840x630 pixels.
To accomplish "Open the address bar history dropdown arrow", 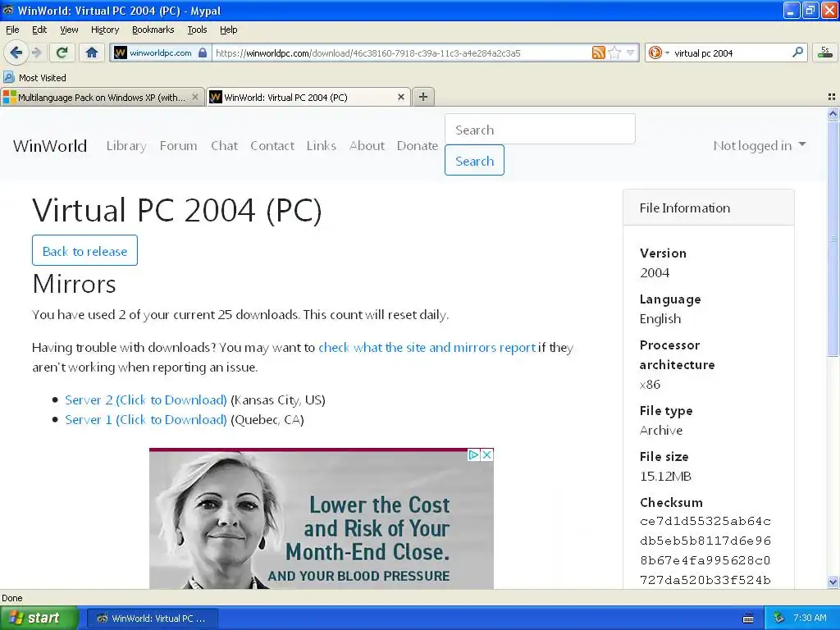I will [x=631, y=52].
